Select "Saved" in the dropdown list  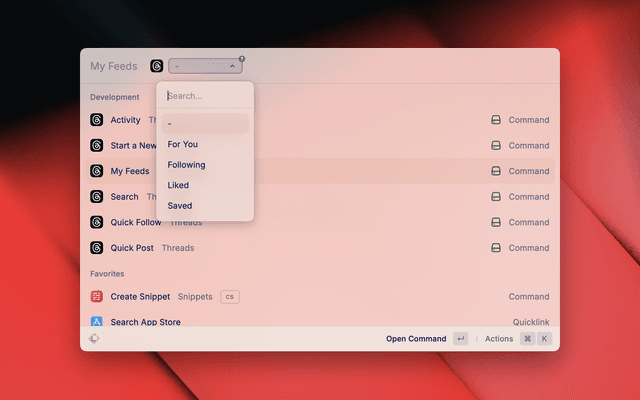(180, 206)
